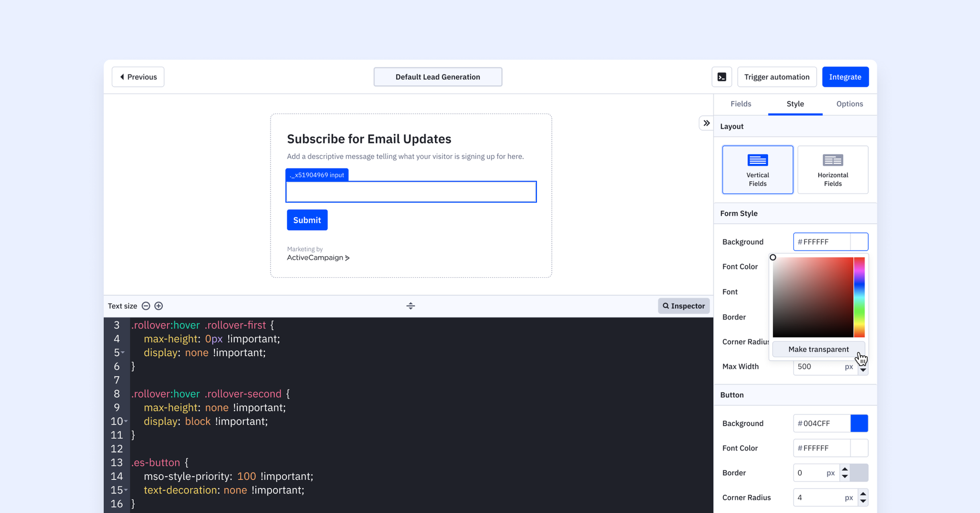Fold code block at line 10

126,422
